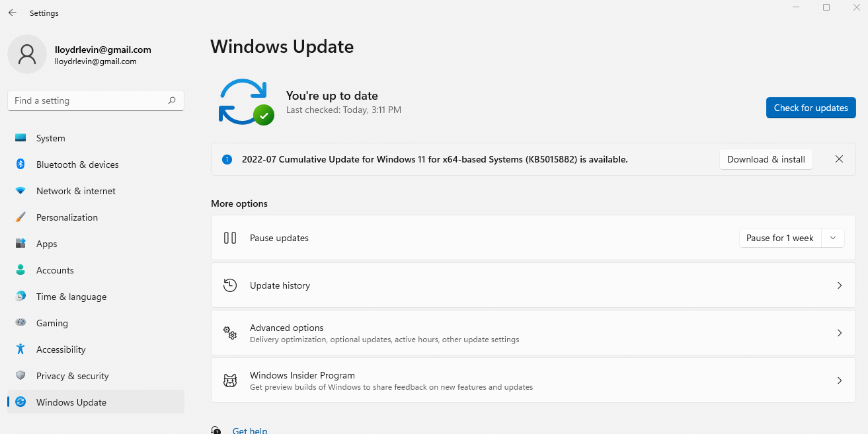The image size is (868, 434).
Task: Expand the Pause updates duration dropdown
Action: [x=832, y=238]
